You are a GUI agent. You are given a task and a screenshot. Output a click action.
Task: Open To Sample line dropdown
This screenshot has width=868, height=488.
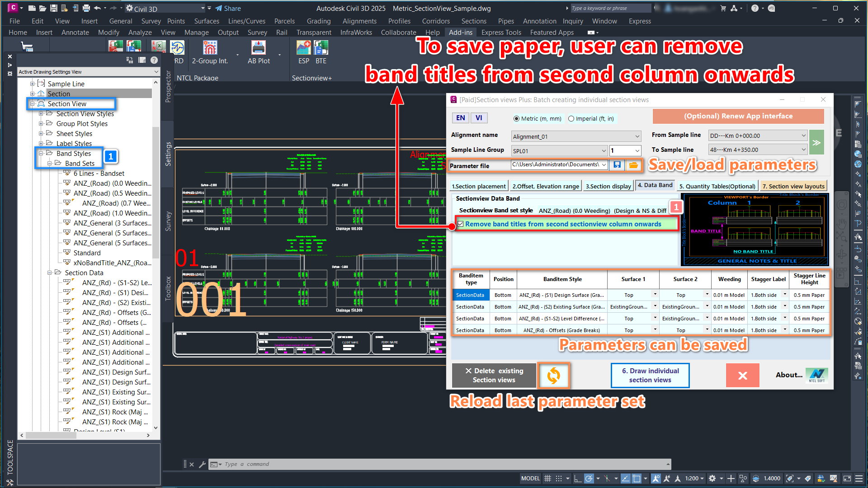click(803, 150)
